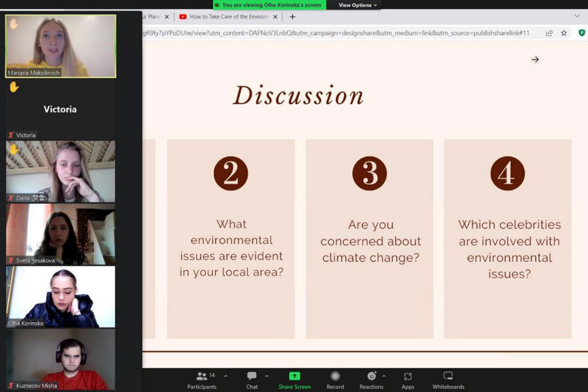Open the Chat panel
588x392 pixels.
point(252,376)
